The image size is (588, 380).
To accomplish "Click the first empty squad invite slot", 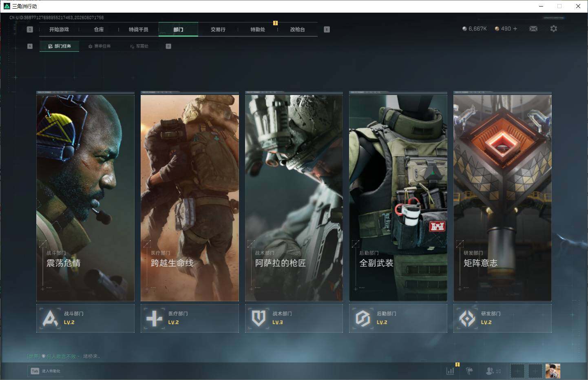I will [517, 371].
